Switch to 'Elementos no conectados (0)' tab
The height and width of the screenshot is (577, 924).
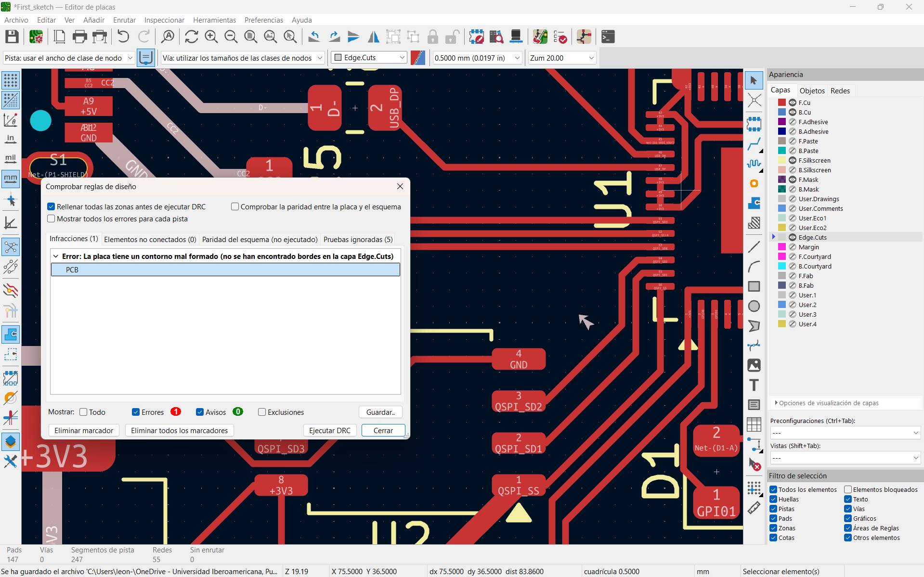[x=150, y=239]
